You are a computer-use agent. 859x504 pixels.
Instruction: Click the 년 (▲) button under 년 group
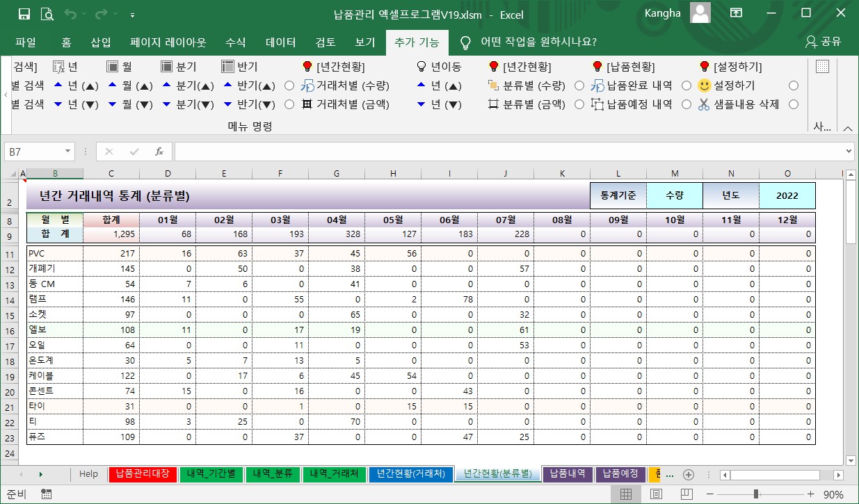coord(77,86)
